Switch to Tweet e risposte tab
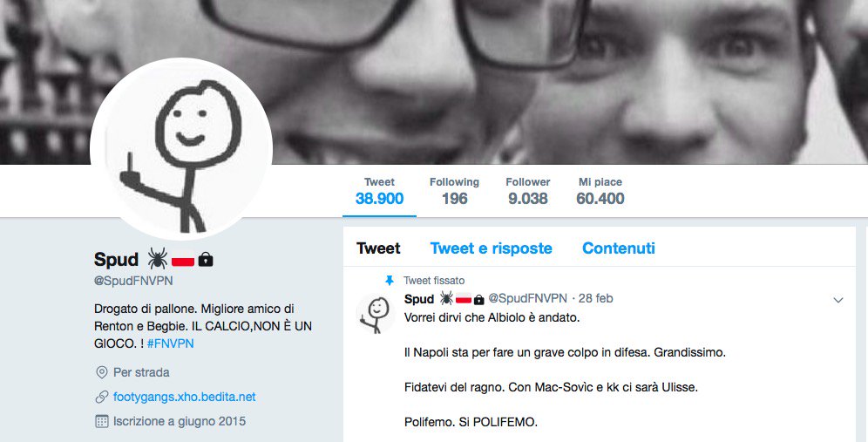868x442 pixels. point(491,248)
